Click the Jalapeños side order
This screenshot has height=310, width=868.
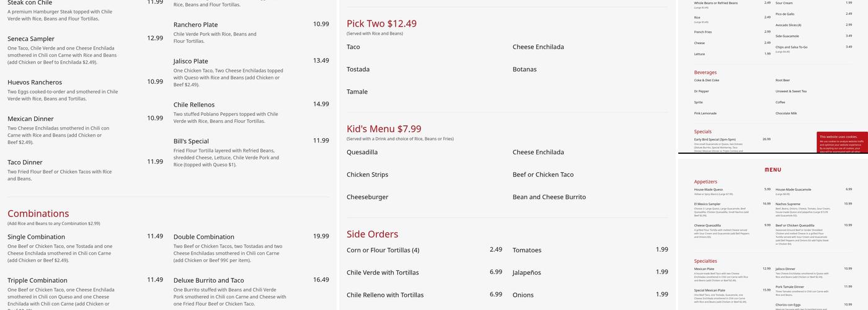(x=526, y=273)
